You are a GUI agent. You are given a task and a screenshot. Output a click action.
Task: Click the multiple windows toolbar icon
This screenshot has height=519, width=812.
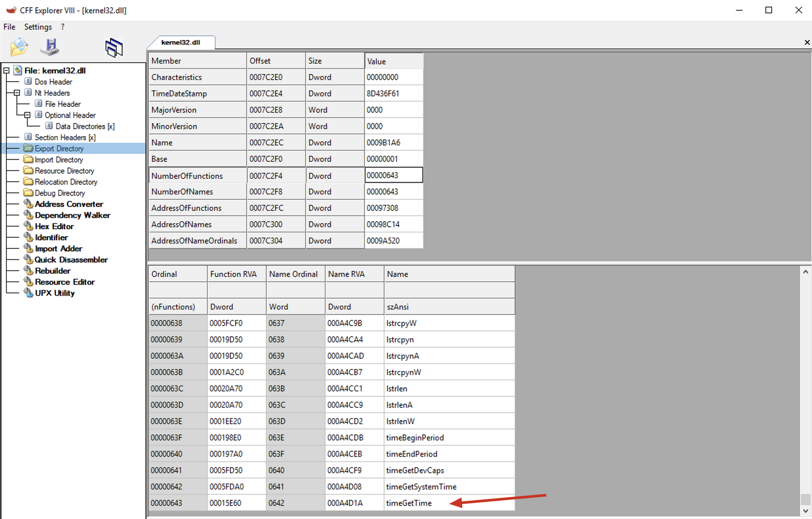click(x=114, y=47)
